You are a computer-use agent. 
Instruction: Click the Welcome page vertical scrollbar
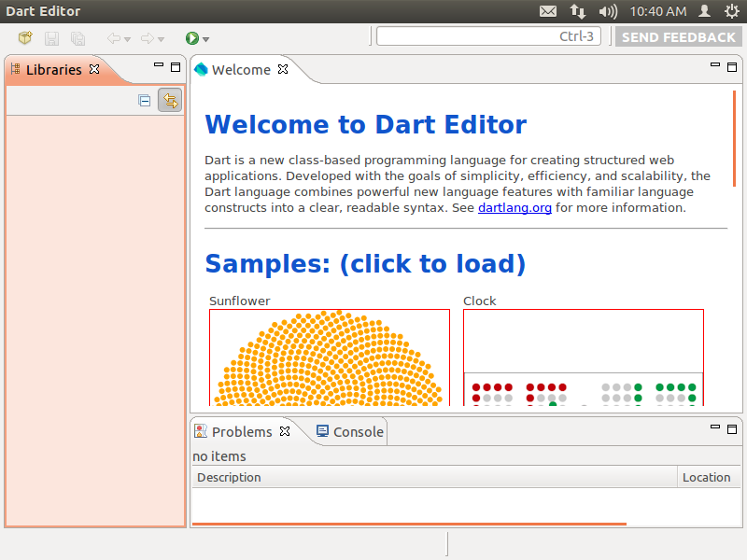(x=734, y=138)
